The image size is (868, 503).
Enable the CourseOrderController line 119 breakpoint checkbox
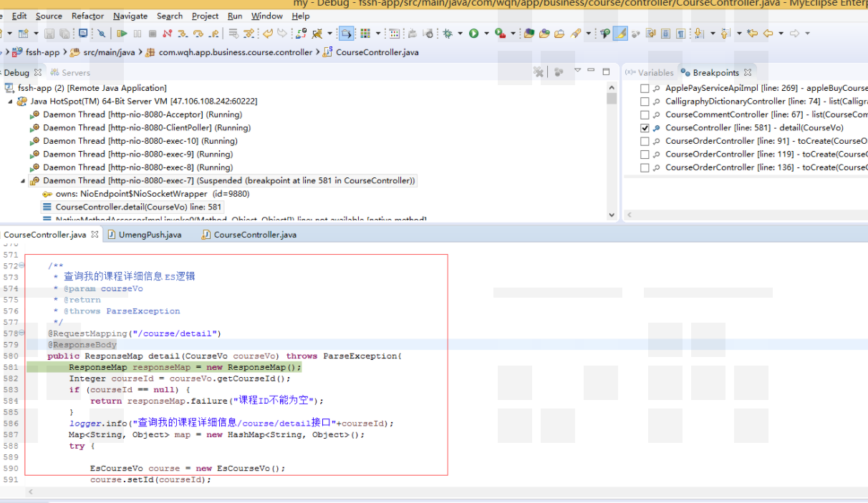point(645,155)
